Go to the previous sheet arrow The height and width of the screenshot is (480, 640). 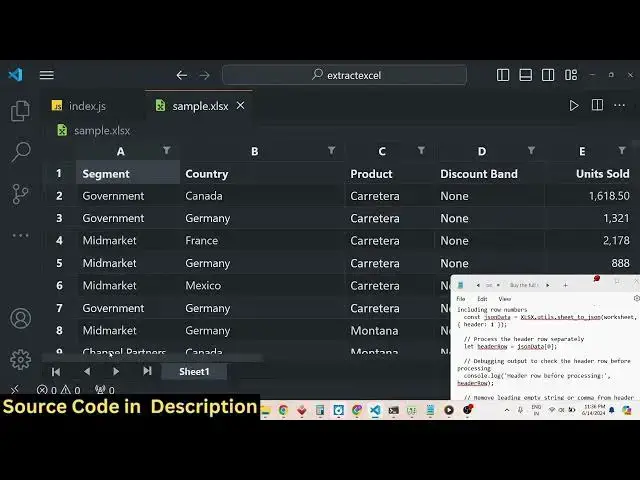point(87,371)
